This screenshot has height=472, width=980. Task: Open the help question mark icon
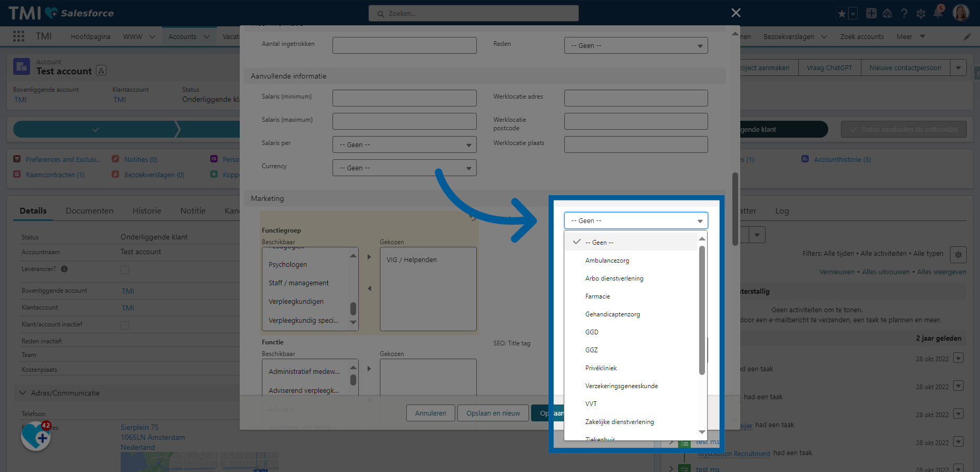[x=904, y=13]
